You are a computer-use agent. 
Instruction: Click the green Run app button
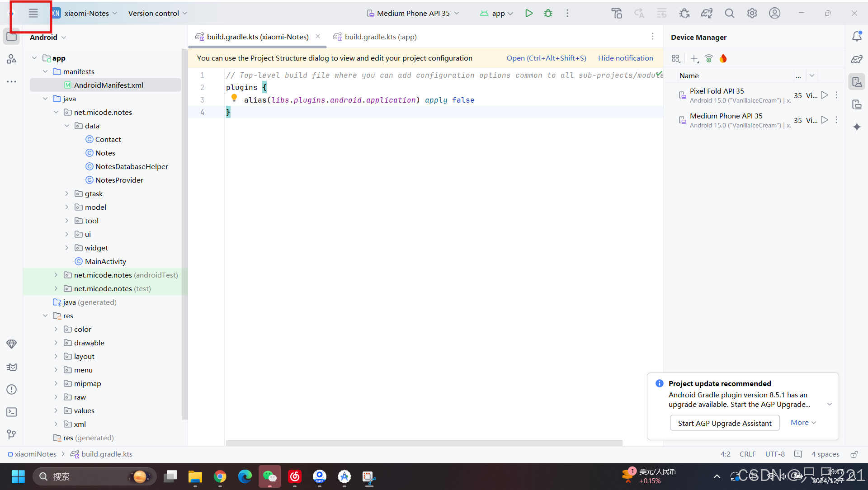(528, 13)
